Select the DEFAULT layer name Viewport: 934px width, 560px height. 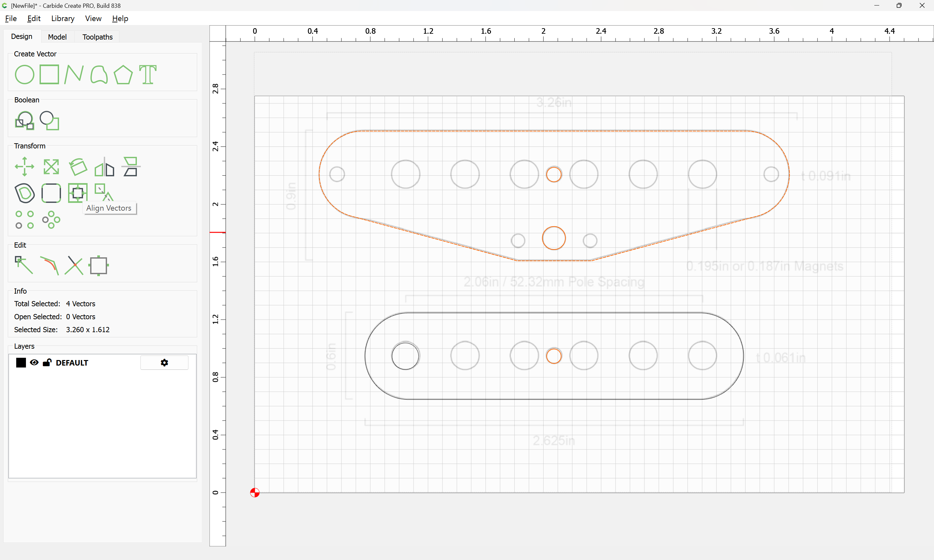pyautogui.click(x=72, y=363)
